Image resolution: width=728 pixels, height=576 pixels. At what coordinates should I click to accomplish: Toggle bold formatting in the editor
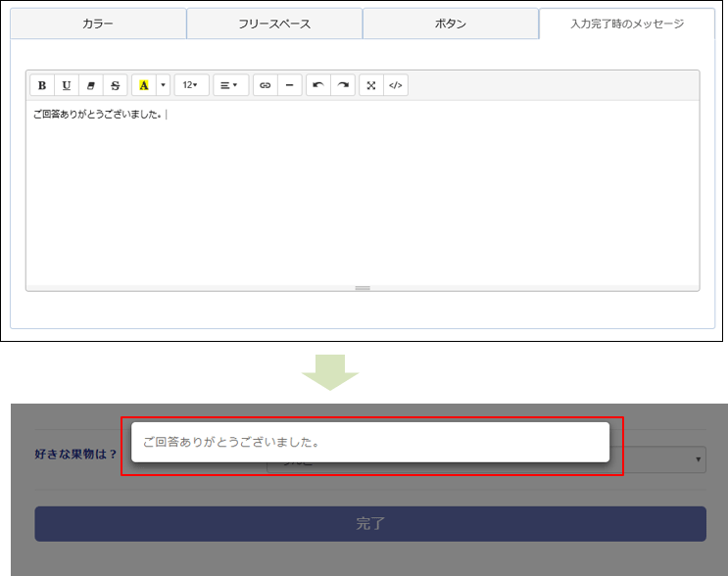[42, 85]
